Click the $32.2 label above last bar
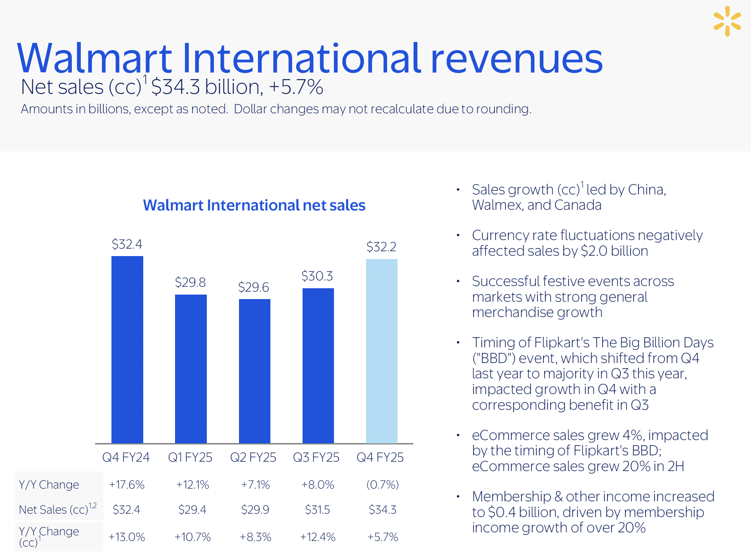751x560 pixels. click(x=381, y=247)
